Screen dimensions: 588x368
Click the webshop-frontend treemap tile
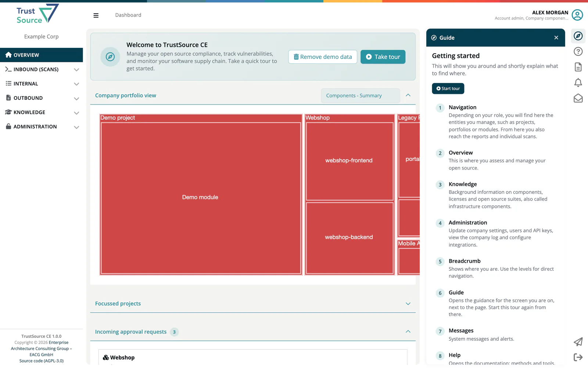[349, 161]
